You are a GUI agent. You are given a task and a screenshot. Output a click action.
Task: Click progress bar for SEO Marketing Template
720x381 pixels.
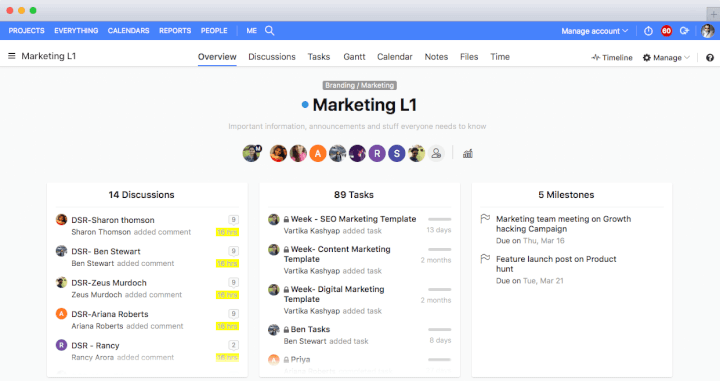[x=439, y=219]
